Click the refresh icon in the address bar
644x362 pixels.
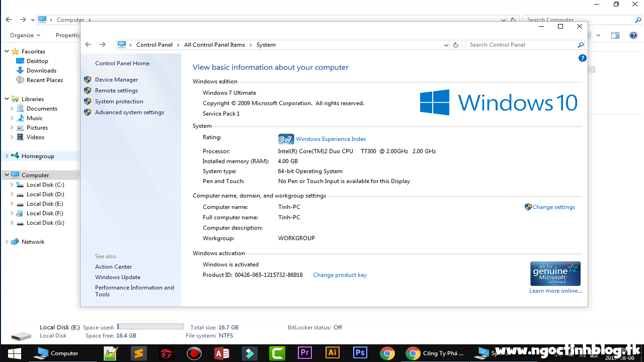(x=456, y=45)
